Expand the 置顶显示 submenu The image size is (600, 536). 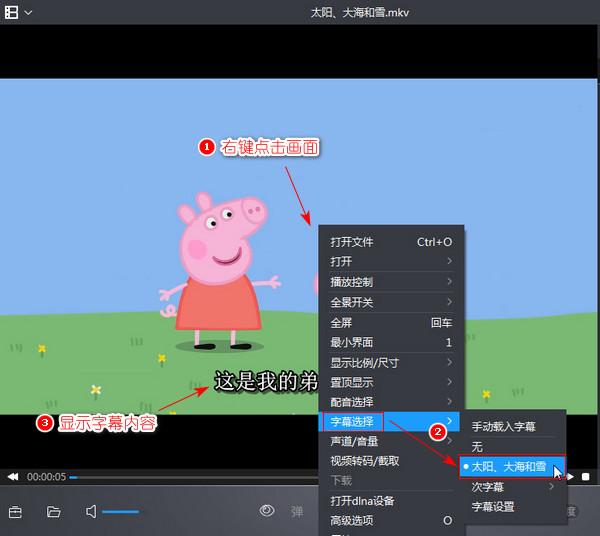pyautogui.click(x=391, y=382)
